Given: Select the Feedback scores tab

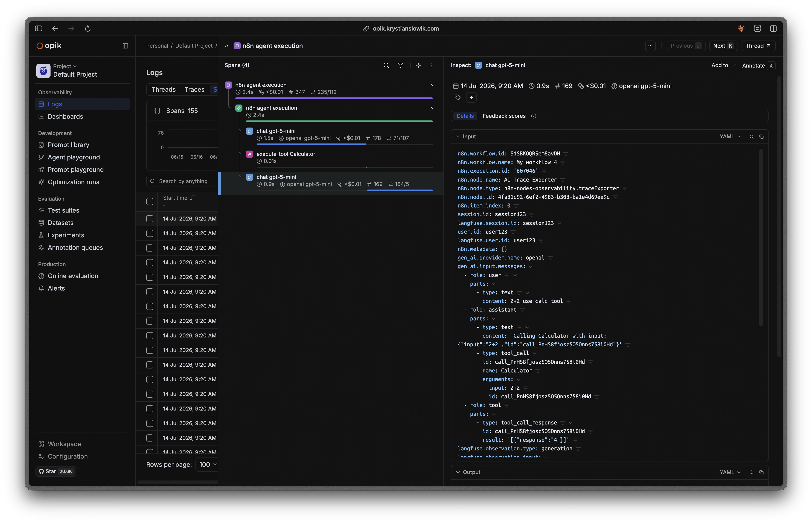Looking at the screenshot, I should click(504, 116).
